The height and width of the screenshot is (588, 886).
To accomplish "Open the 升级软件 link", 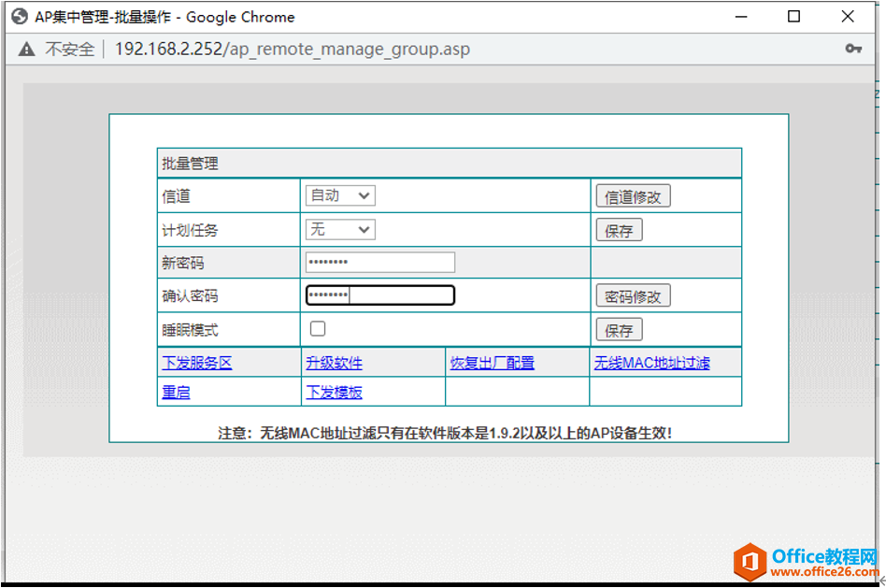I will pyautogui.click(x=334, y=363).
